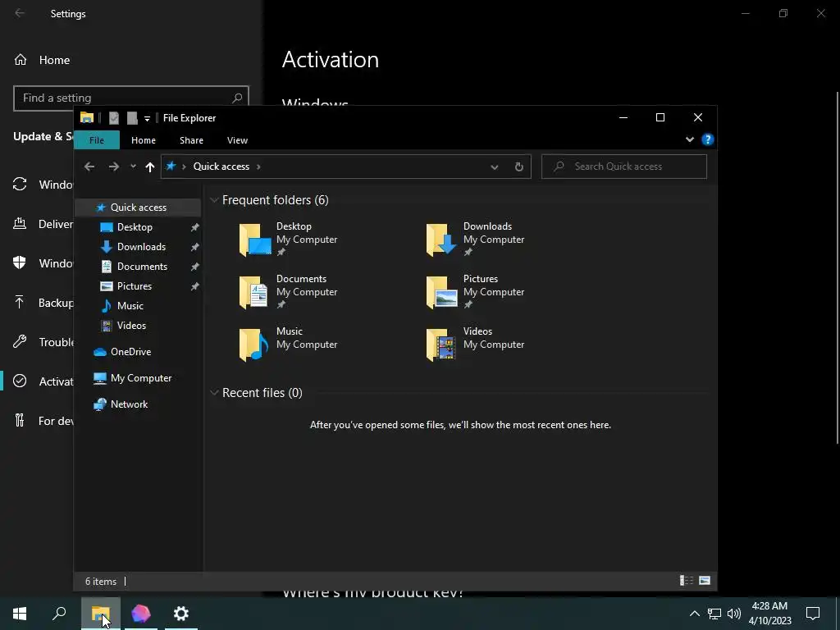Switch to the Share ribbon tab
This screenshot has height=630, width=840.
point(191,139)
